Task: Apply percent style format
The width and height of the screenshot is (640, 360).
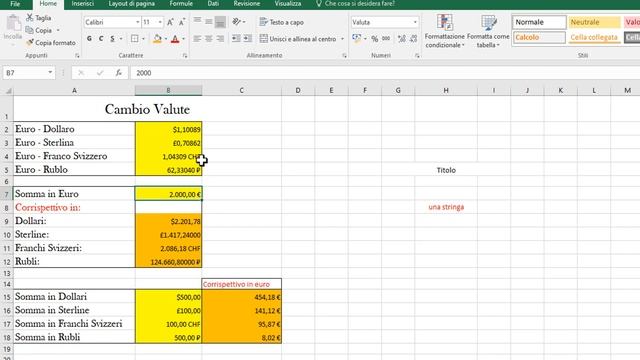Action: click(375, 39)
